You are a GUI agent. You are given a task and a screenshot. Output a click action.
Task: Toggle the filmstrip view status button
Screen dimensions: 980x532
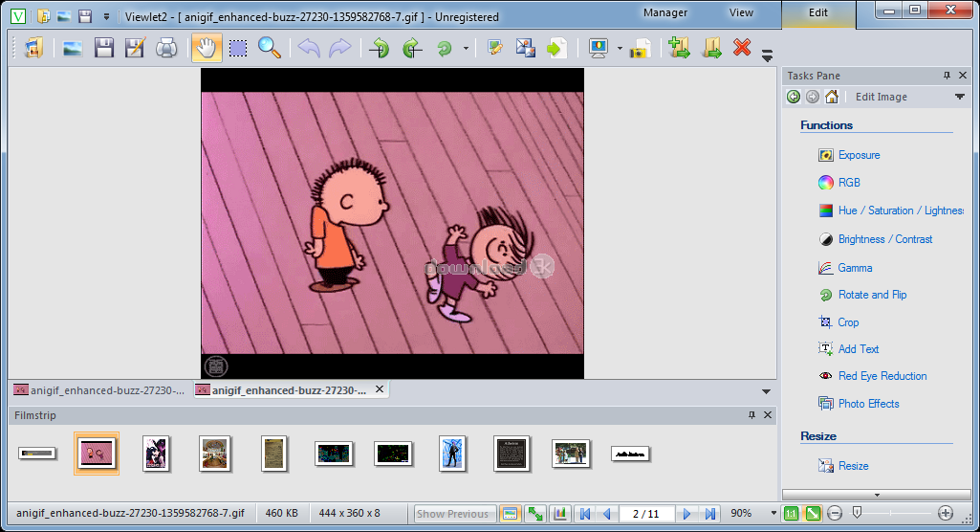(x=510, y=514)
